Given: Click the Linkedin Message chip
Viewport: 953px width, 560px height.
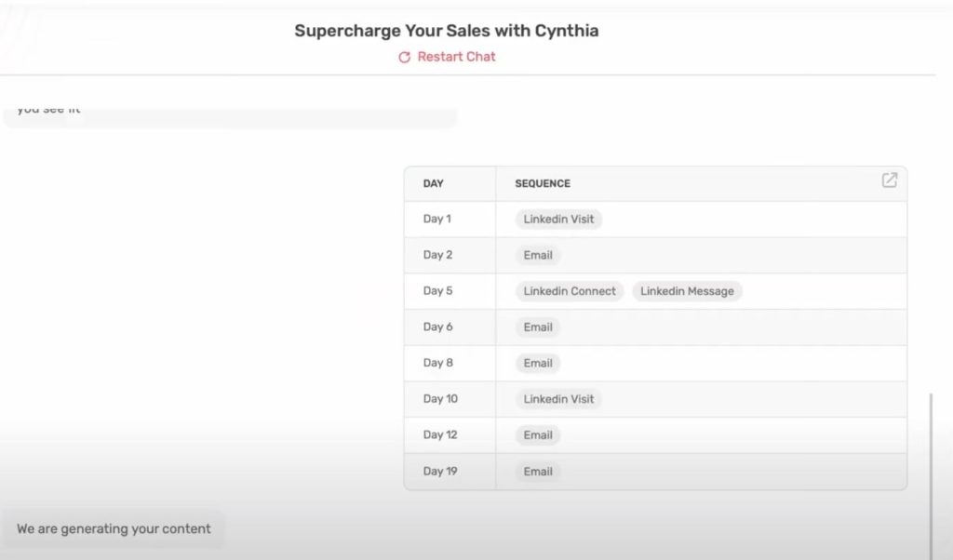Looking at the screenshot, I should (x=687, y=291).
